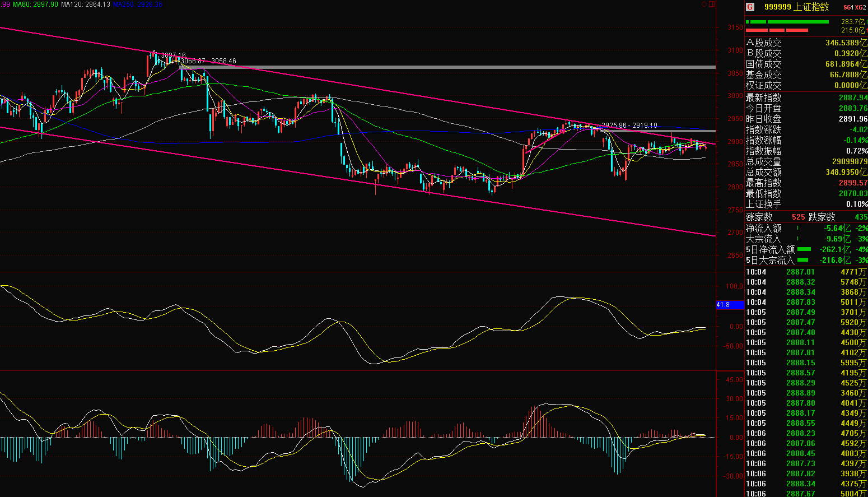The image size is (868, 497).
Task: Click the green 283.7亿 volume bar
Action: (x=787, y=22)
